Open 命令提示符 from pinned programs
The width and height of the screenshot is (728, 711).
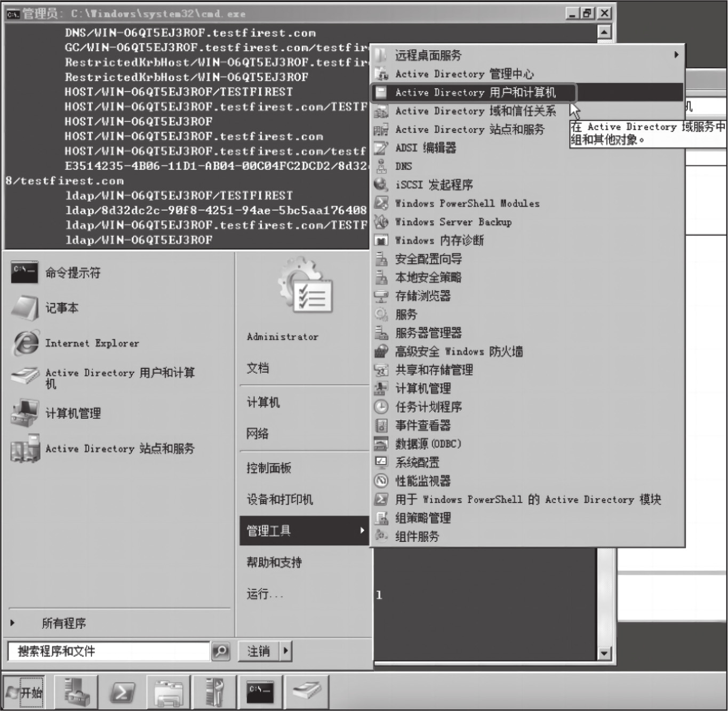(73, 273)
